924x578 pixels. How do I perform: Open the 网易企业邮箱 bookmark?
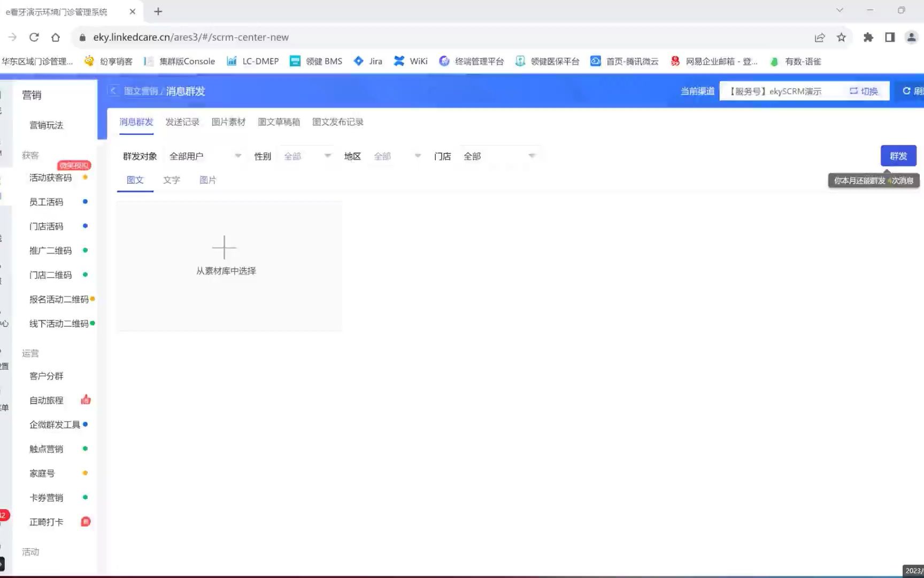click(x=714, y=61)
